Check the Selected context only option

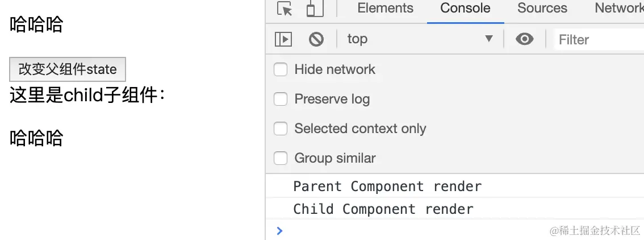pos(281,129)
